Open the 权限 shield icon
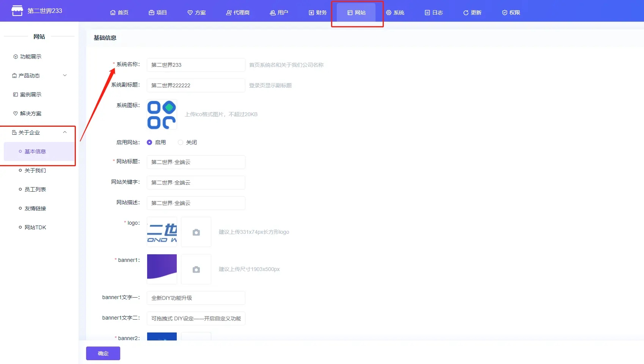The image size is (644, 364). [x=504, y=13]
